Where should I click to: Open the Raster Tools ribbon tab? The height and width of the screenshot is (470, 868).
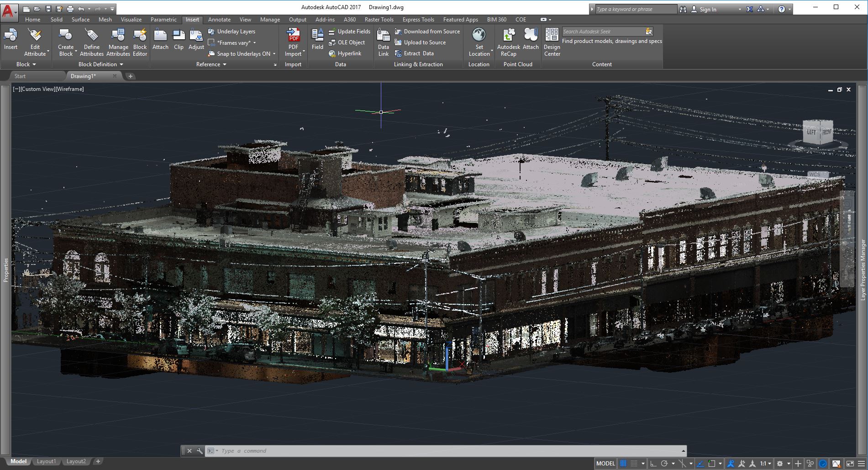[x=379, y=20]
